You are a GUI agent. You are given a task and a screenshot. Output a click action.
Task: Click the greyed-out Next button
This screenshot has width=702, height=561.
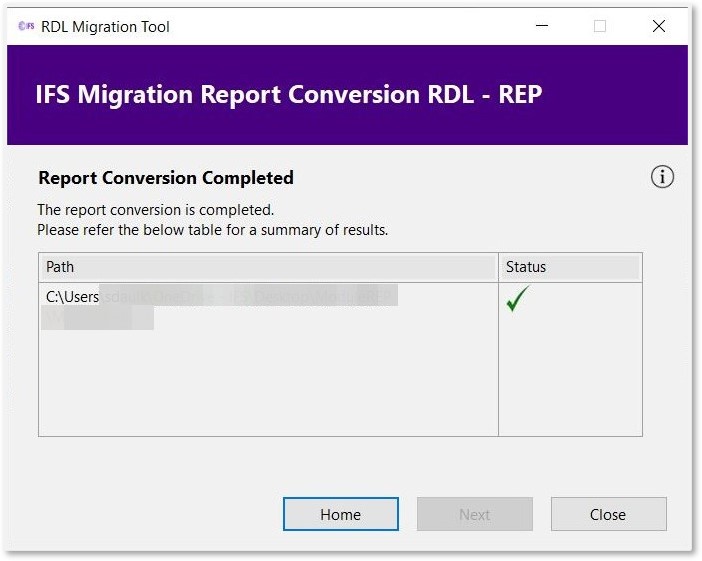click(475, 514)
